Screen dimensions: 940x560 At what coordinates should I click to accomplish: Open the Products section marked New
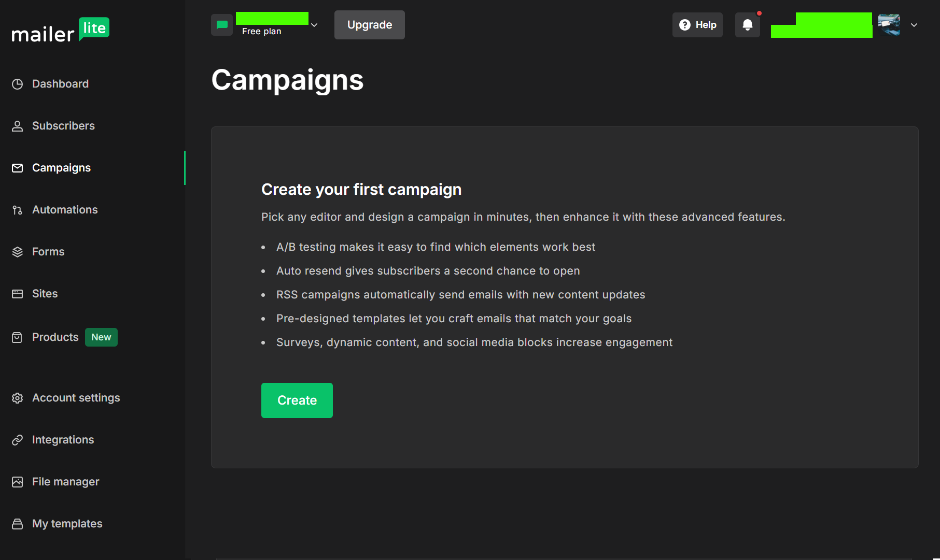tap(55, 337)
